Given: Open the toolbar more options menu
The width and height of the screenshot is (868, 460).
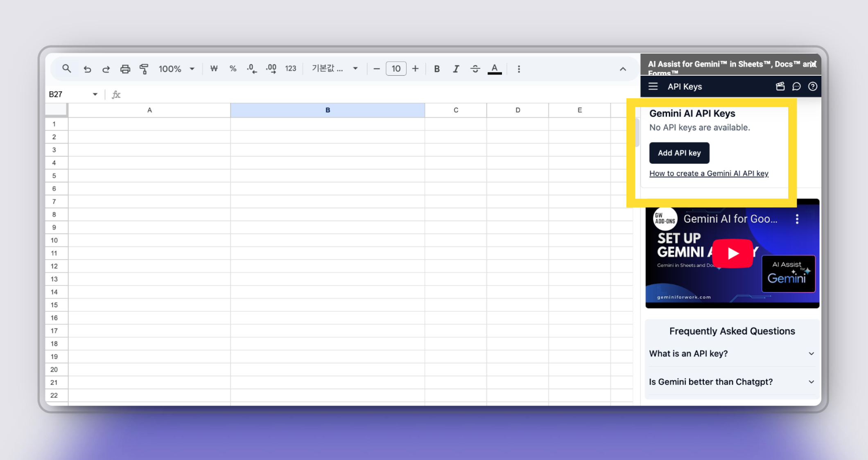Looking at the screenshot, I should (x=519, y=69).
